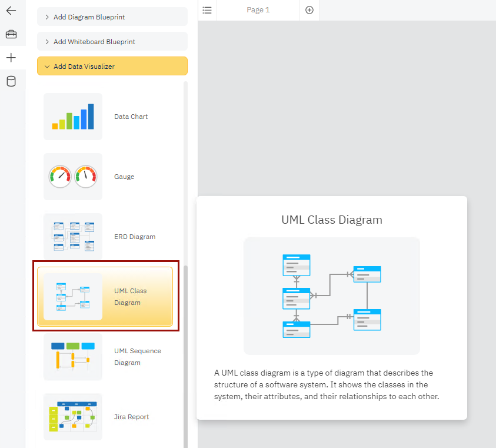Open the page list icon
This screenshot has height=448, width=496.
pyautogui.click(x=207, y=10)
